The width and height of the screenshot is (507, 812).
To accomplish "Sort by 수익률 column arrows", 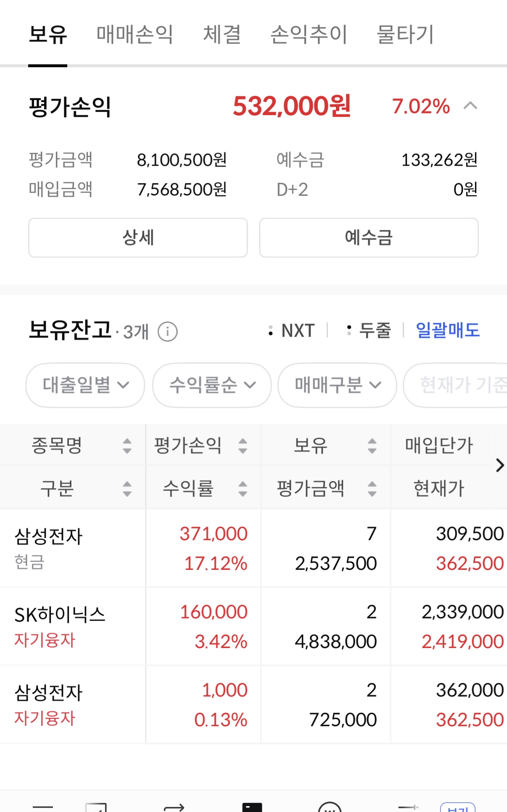I will click(x=243, y=489).
